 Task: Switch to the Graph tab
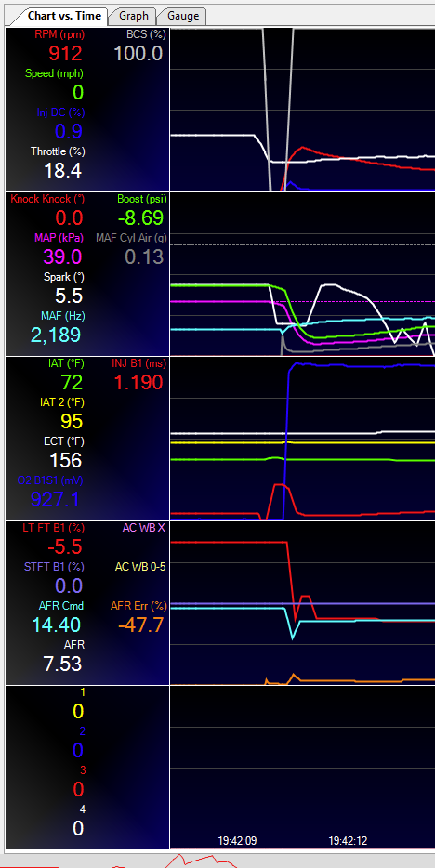coord(133,16)
